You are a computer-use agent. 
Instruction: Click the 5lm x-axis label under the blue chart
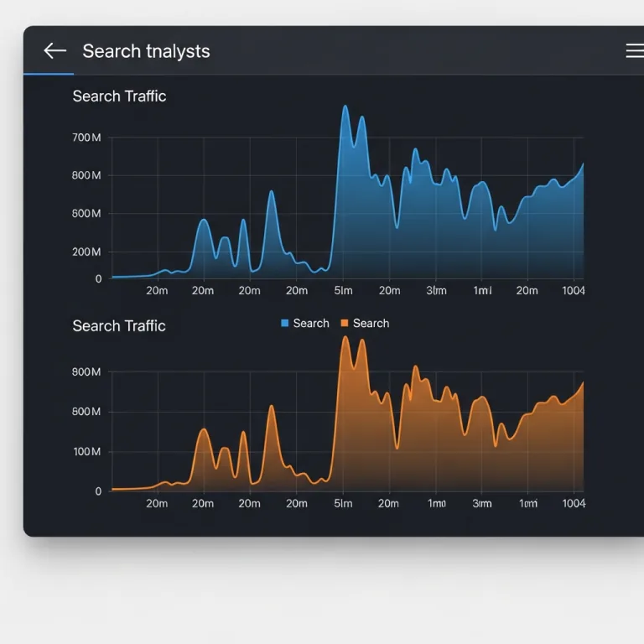[x=343, y=291]
